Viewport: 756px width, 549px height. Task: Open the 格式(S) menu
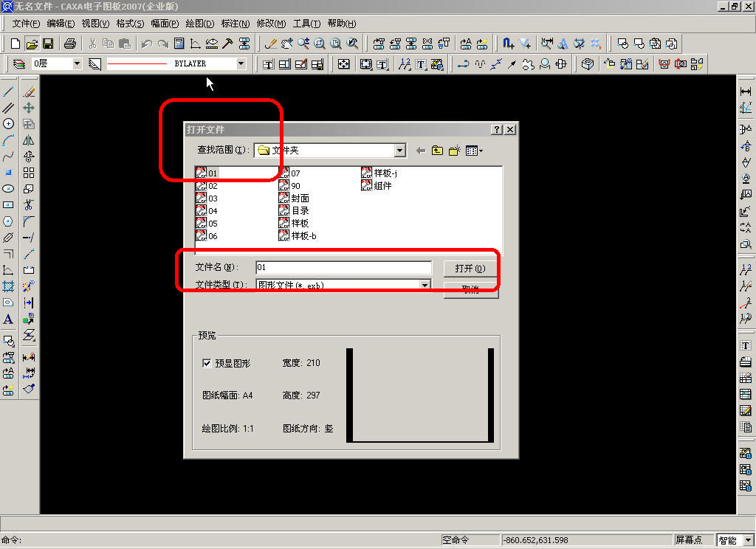pos(130,24)
